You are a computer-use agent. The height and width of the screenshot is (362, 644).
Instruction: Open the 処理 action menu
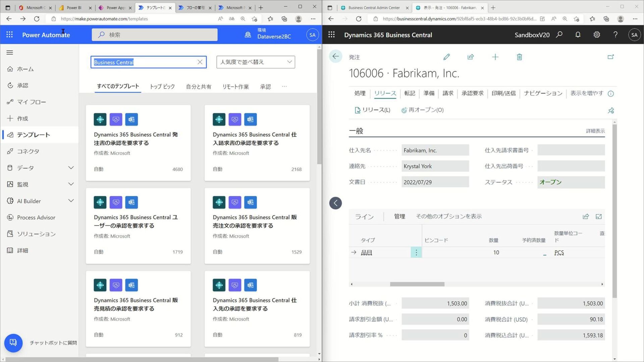360,93
